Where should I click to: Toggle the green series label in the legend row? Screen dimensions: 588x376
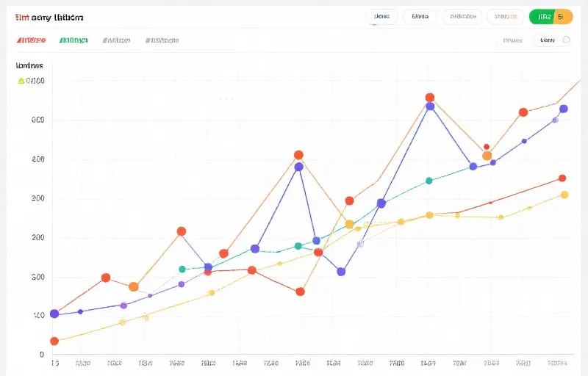[x=72, y=40]
